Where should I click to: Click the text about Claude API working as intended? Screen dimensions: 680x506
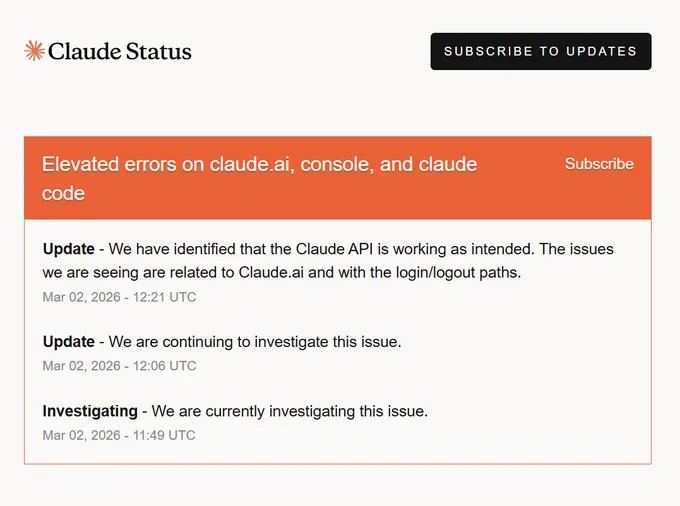click(x=320, y=249)
